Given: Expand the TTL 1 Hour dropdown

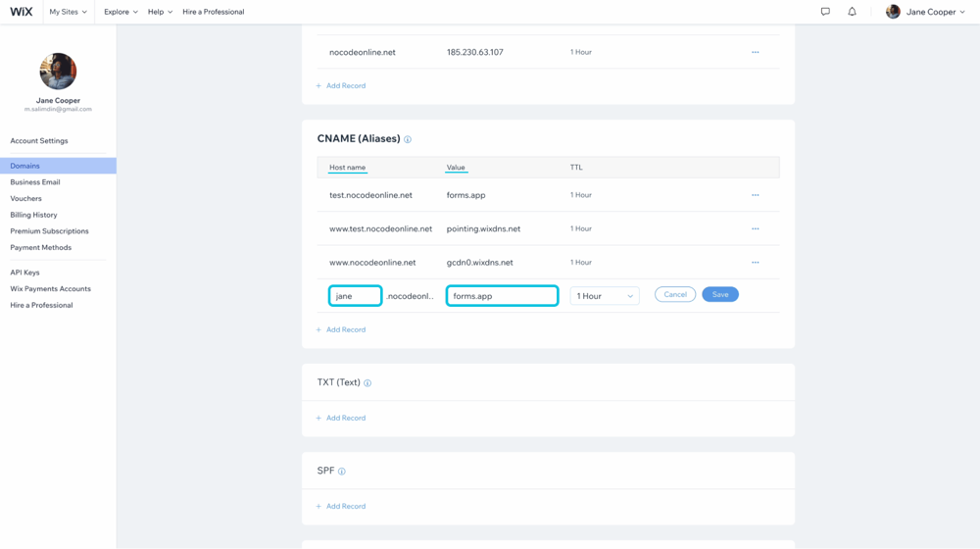Looking at the screenshot, I should point(605,296).
